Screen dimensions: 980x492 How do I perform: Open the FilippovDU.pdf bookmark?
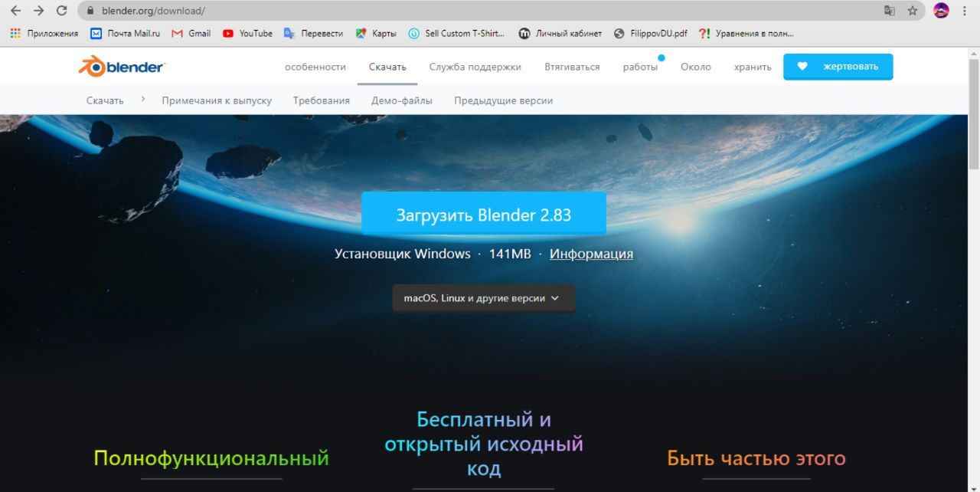(651, 33)
